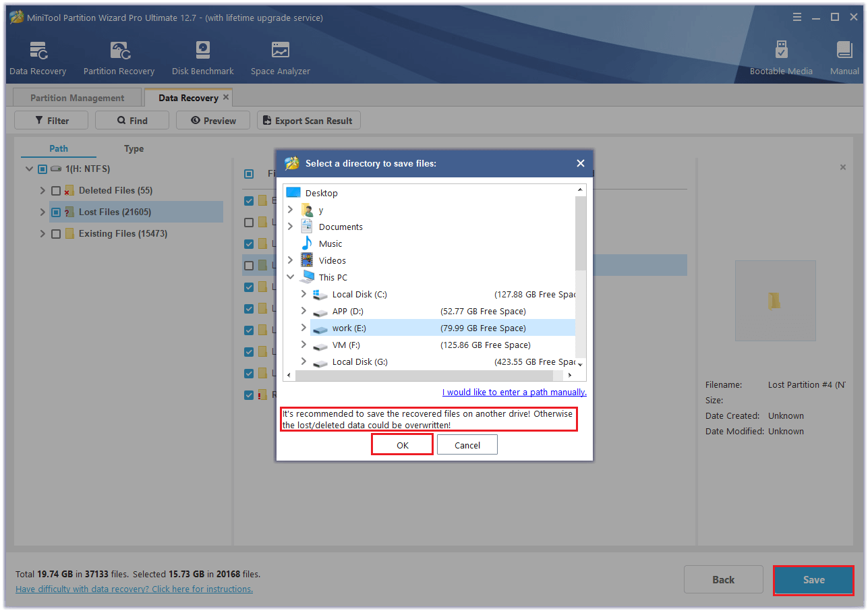
Task: Click vertical scrollbar in directory list
Action: 581,233
